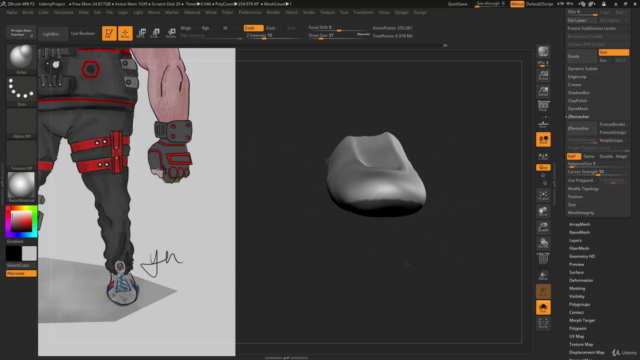Select the Double polygon count option

(606, 156)
